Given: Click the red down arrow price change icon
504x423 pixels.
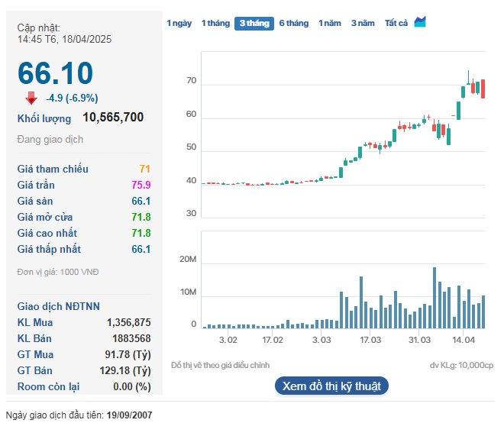Looking at the screenshot, I should coord(31,98).
